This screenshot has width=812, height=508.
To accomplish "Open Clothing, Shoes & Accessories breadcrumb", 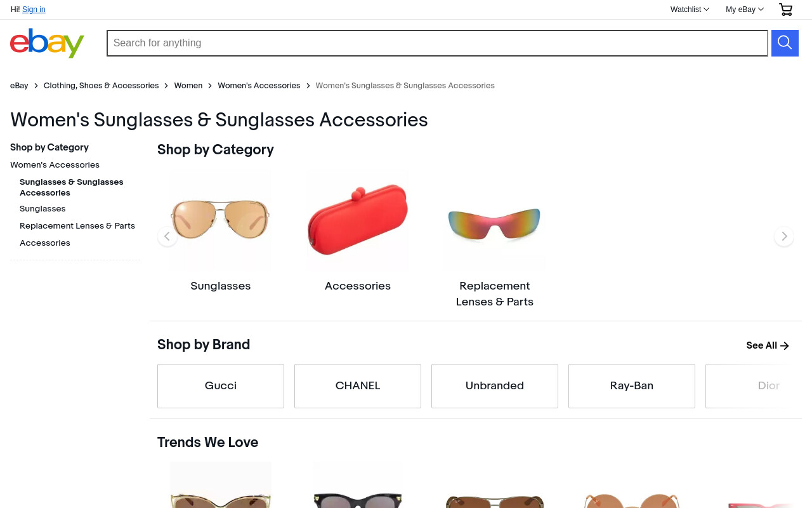I will [101, 86].
